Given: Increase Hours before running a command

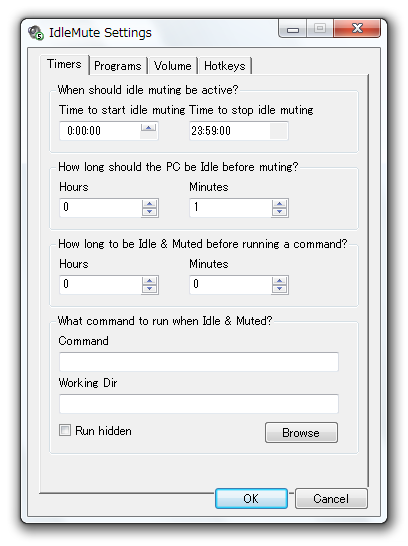Looking at the screenshot, I should [150, 281].
